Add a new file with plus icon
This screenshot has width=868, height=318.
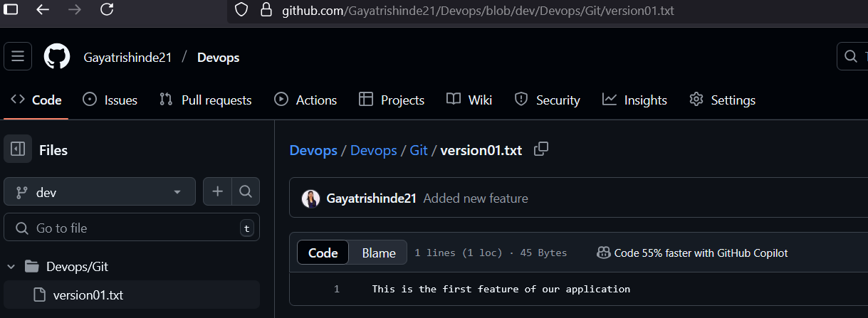[x=217, y=191]
